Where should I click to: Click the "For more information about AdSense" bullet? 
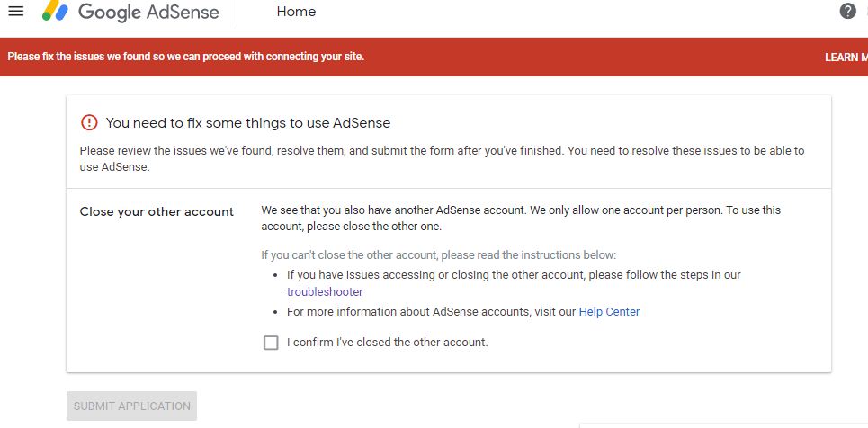(432, 312)
